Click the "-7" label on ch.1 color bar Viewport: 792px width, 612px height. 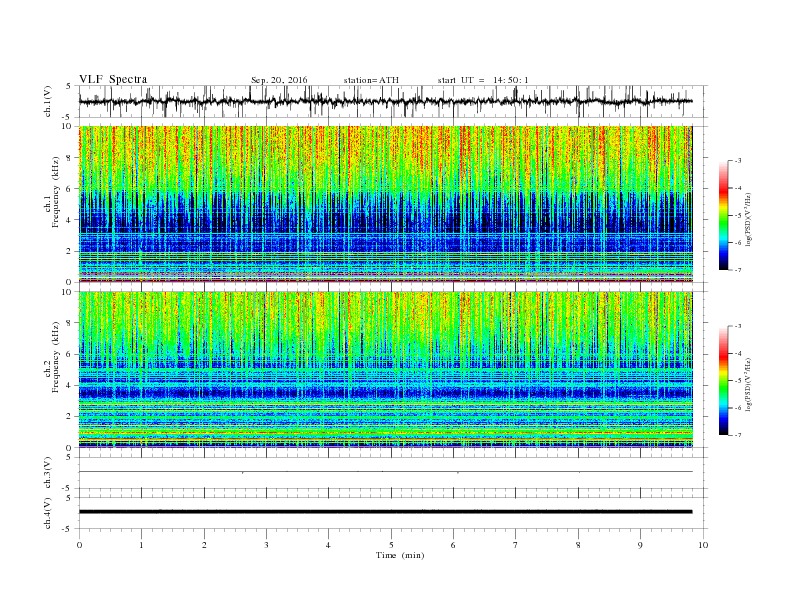click(x=738, y=270)
